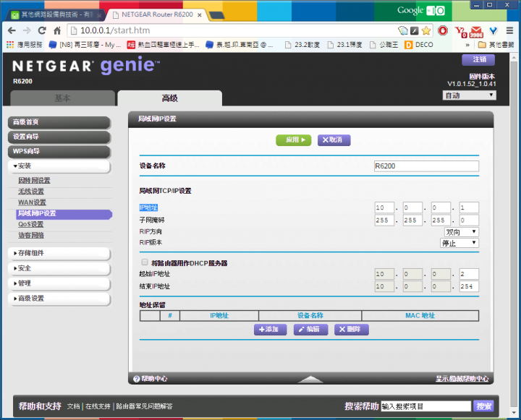Enable use router as DHCP server checkbox
The height and width of the screenshot is (420, 521).
click(145, 262)
